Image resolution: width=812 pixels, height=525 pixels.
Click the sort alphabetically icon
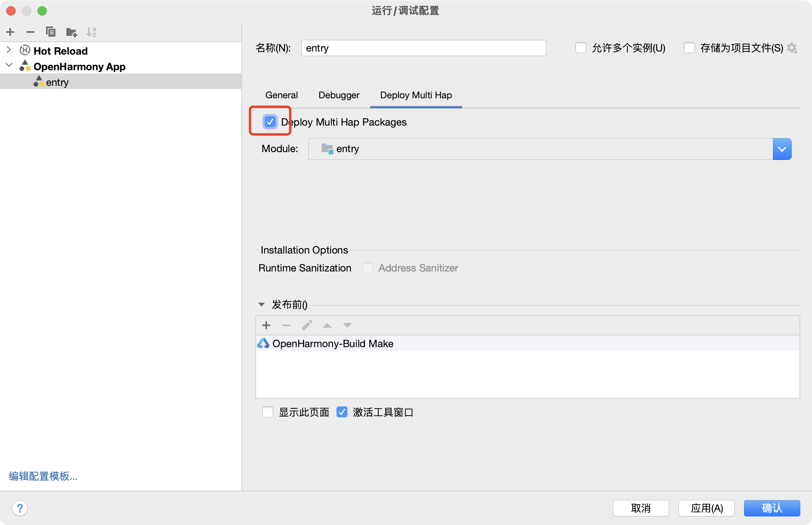91,32
